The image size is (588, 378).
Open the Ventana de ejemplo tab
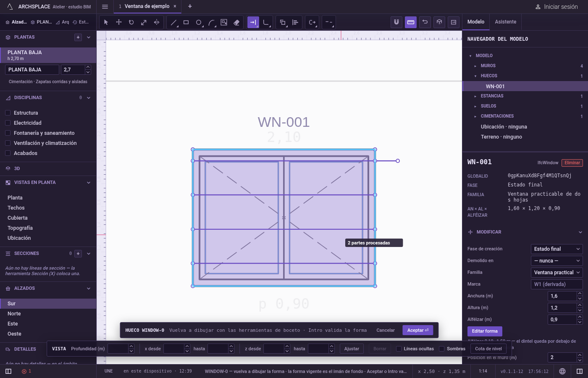click(x=147, y=6)
